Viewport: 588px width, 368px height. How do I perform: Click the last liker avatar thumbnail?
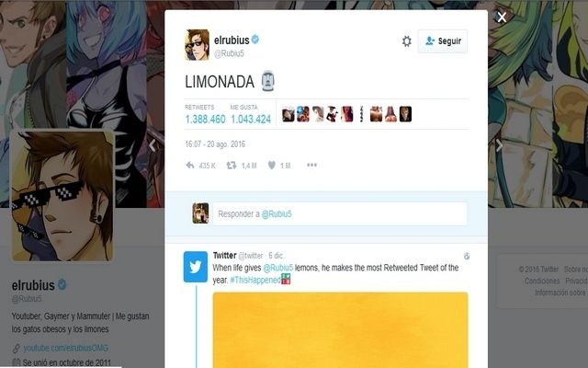[x=405, y=114]
